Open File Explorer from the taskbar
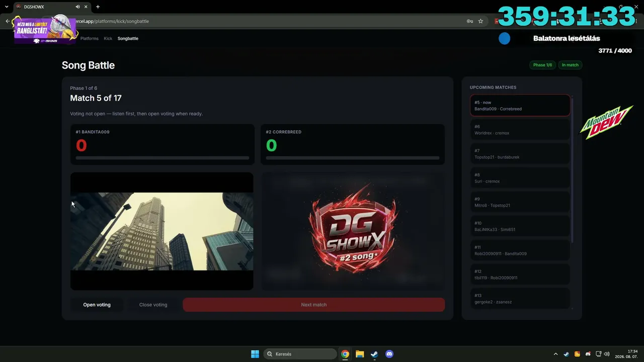Image resolution: width=644 pixels, height=362 pixels. pyautogui.click(x=360, y=354)
